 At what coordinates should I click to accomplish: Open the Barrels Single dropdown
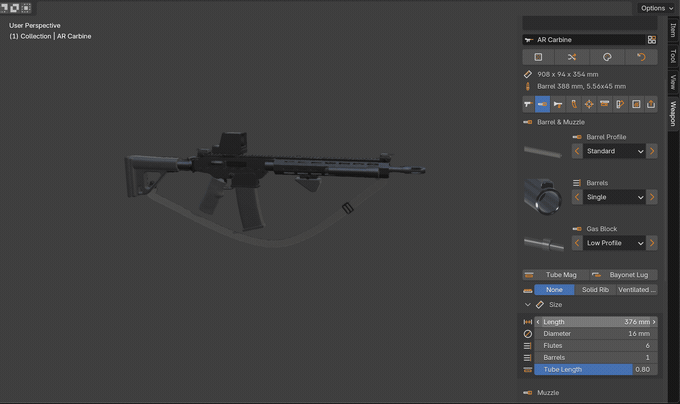(615, 197)
